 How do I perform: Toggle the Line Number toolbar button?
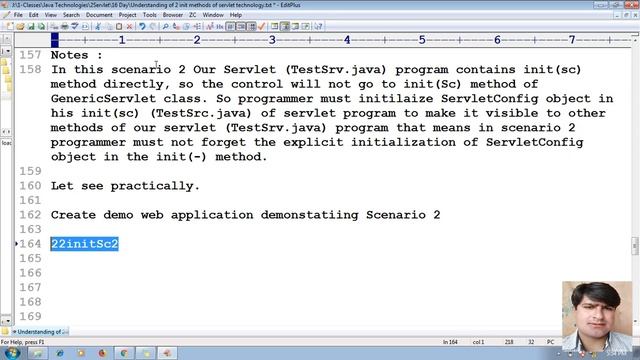(x=241, y=27)
